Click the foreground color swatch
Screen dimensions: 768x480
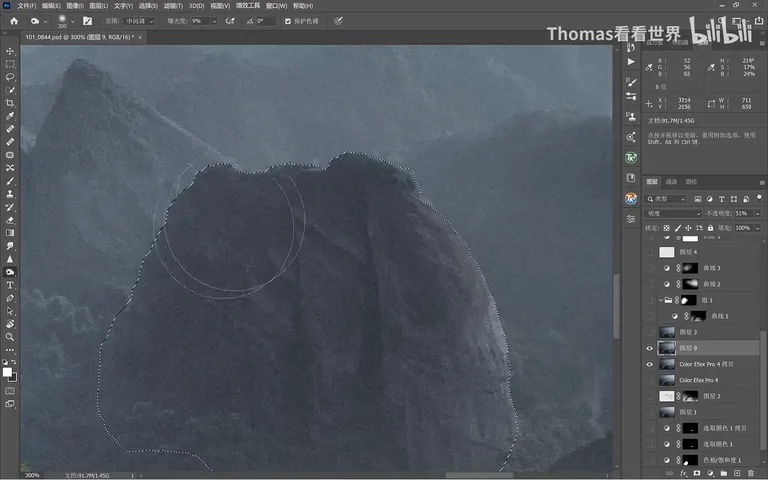click(x=7, y=372)
